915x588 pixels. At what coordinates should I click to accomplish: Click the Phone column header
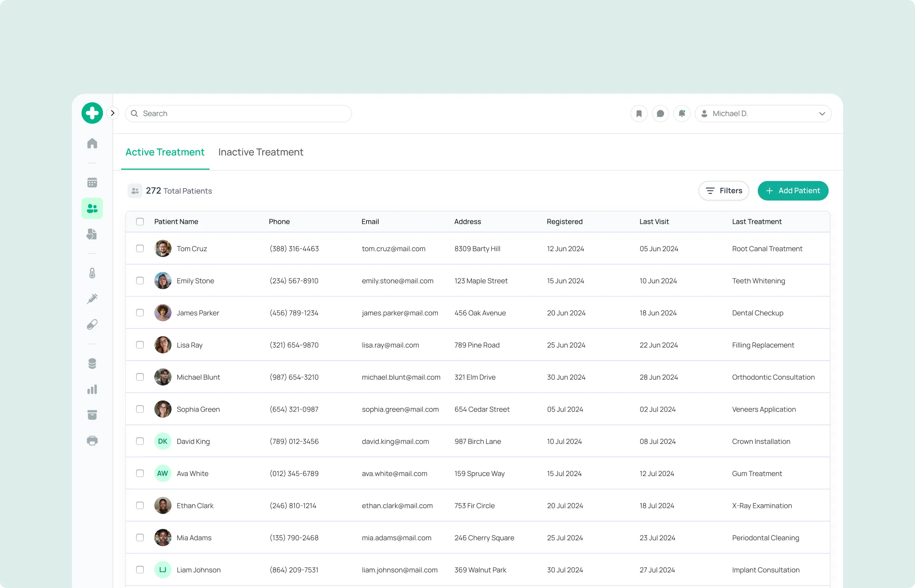(x=279, y=222)
